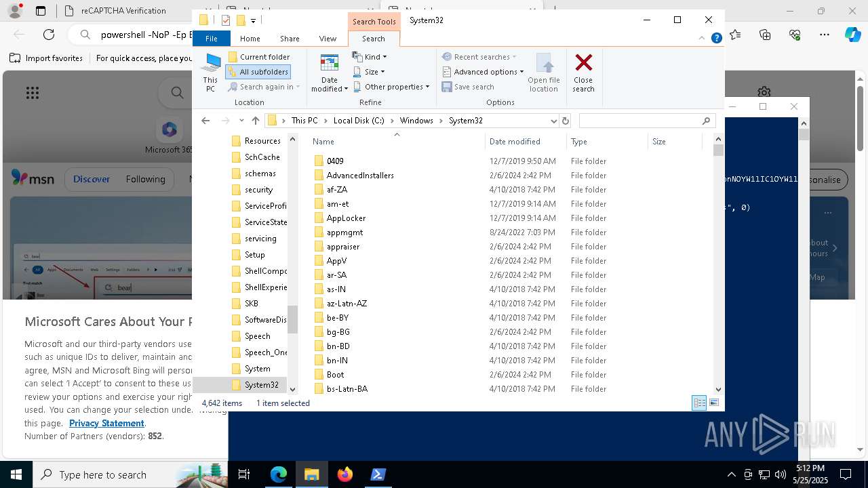
Task: Switch to the Home ribbon tab
Action: (250, 39)
